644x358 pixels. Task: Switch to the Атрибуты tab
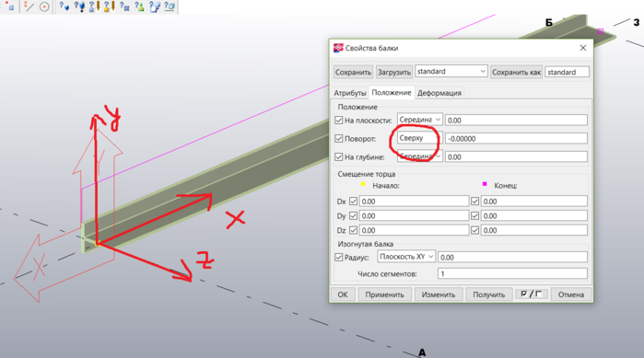coord(350,93)
